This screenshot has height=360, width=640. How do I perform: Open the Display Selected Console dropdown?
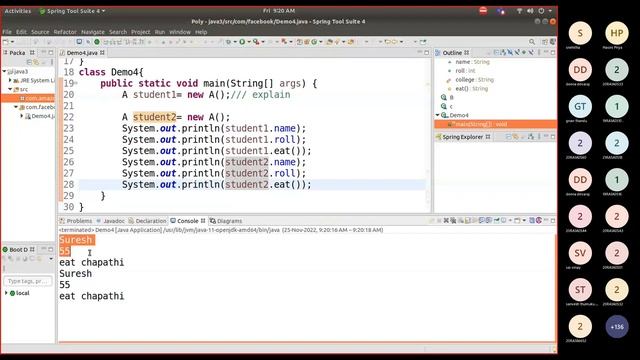[x=510, y=220]
